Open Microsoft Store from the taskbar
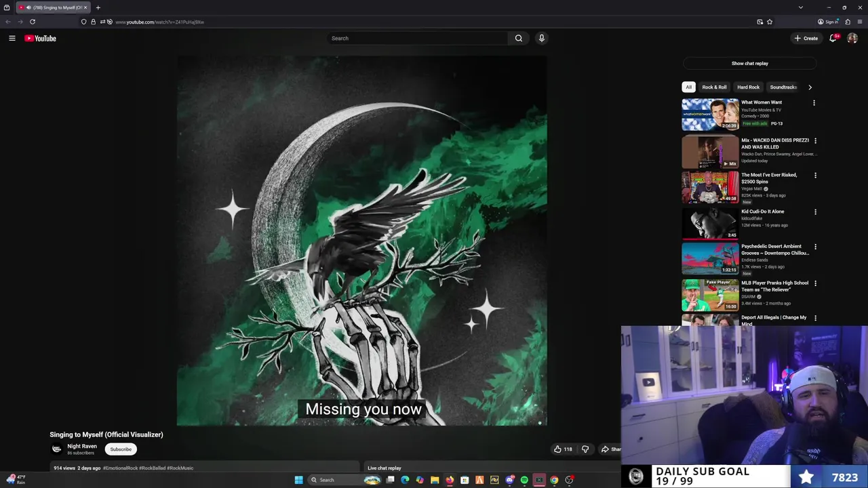868x488 pixels. pyautogui.click(x=465, y=480)
